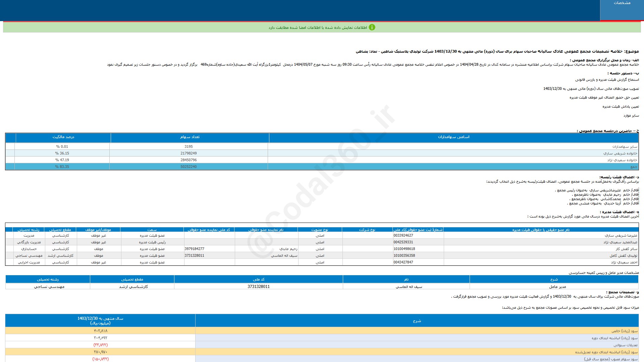The image size is (644, 362).
Task: Click نام عضو حقیقی یا حقوقی هیئت مدیره header
Action: pyautogui.click(x=541, y=230)
